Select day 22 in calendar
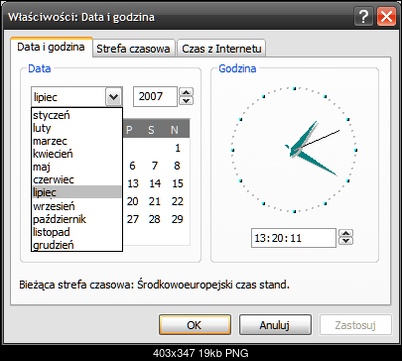Viewport: 402px width, 361px height. pyautogui.click(x=178, y=201)
